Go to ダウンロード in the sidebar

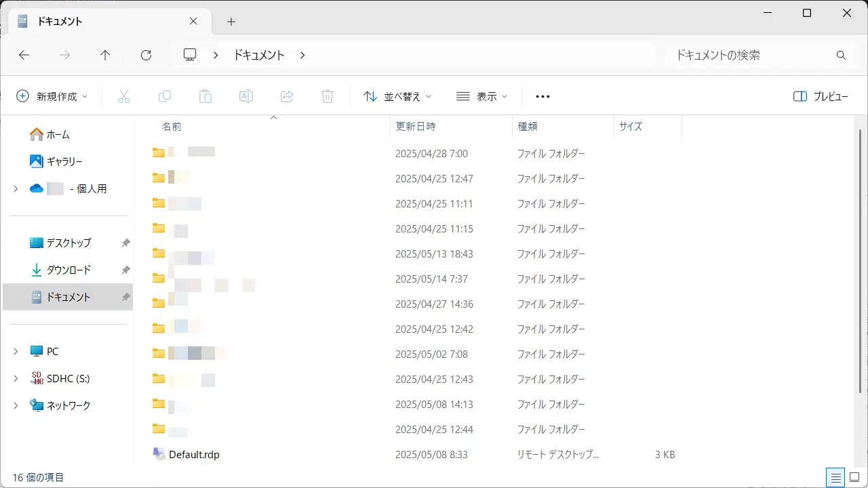pos(71,270)
